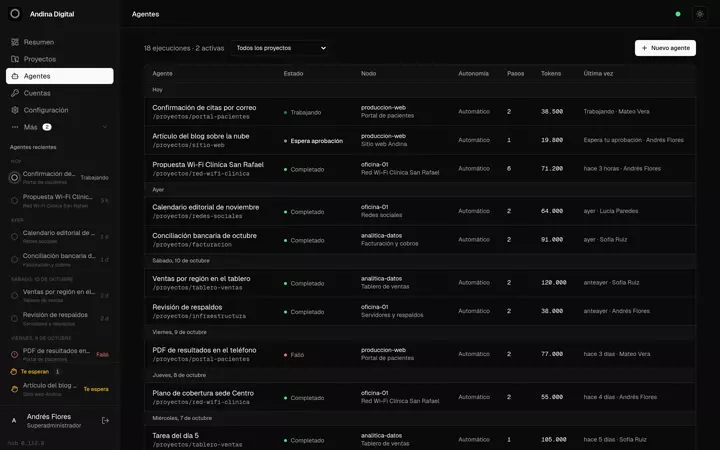This screenshot has width=720, height=450.
Task: Click the Te esperan hand icon
Action: pos(14,371)
